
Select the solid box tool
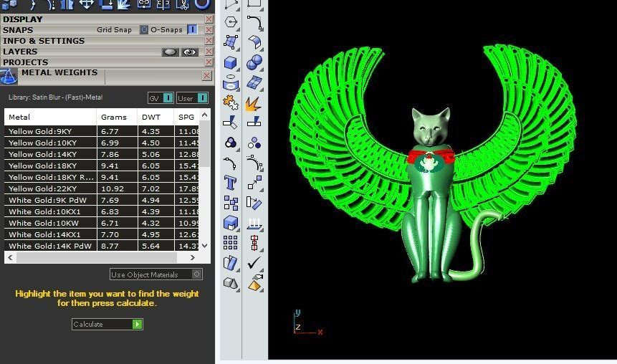coord(231,62)
